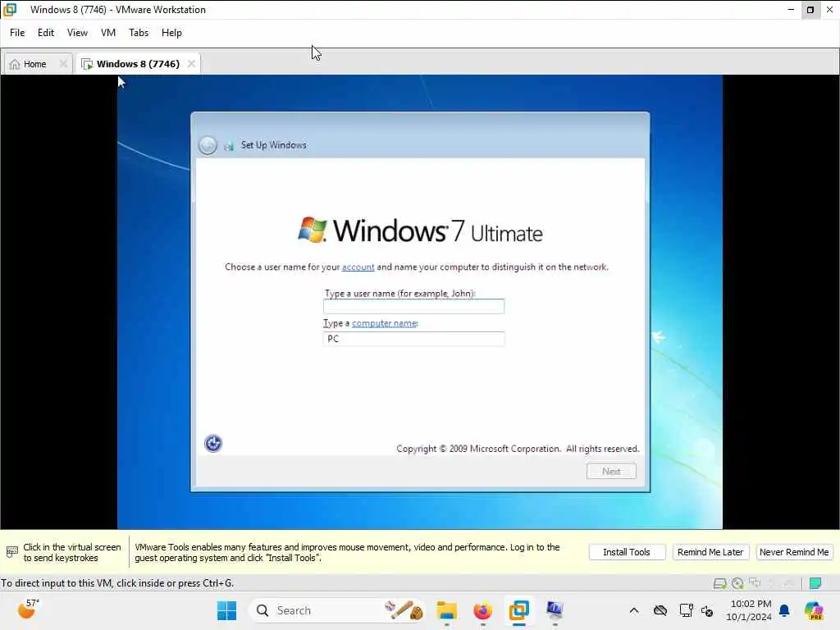Click the back arrow in Set Up Windows
Screen dimensions: 840x630
[208, 145]
